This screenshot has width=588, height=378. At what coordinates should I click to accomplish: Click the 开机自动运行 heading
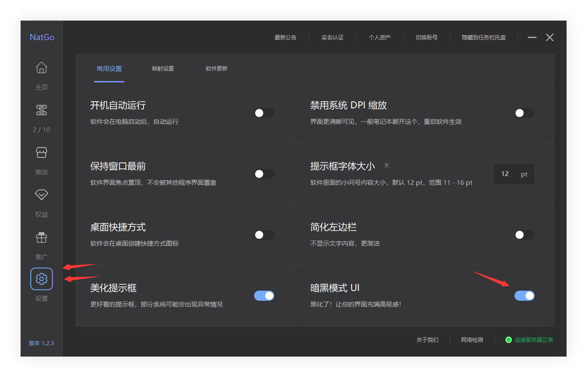tap(118, 105)
